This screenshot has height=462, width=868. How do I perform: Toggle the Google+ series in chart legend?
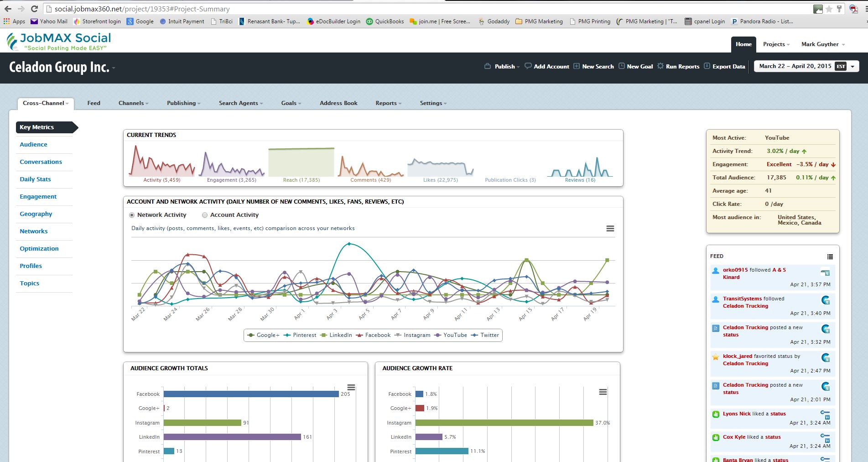263,335
